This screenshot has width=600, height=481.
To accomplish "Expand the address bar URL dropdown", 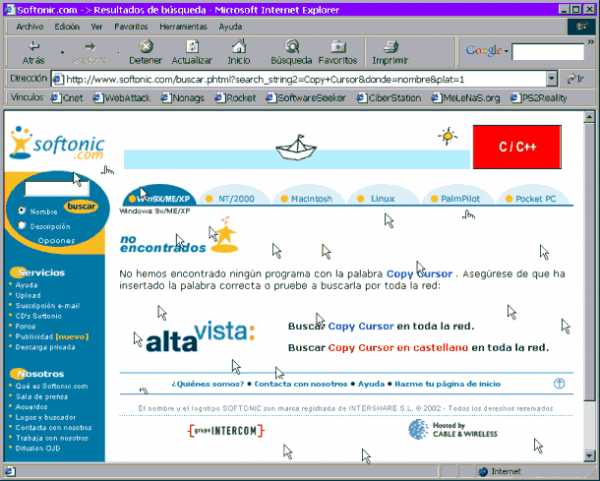I will (x=551, y=78).
